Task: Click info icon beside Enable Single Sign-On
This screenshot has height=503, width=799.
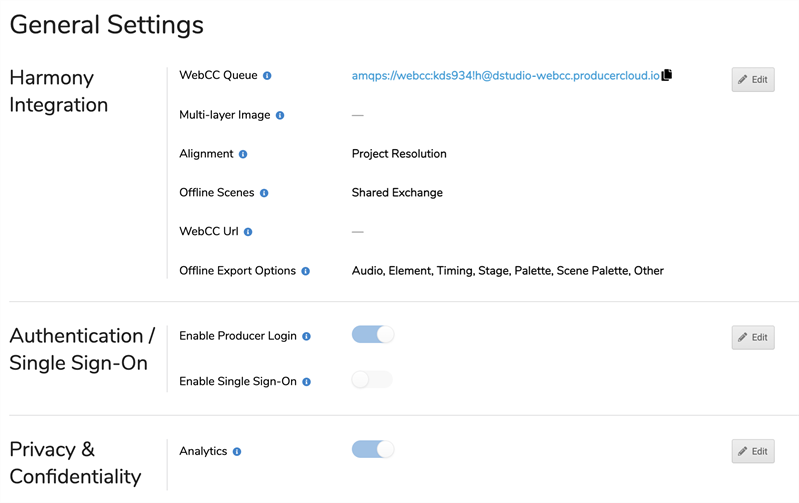Action: (306, 382)
